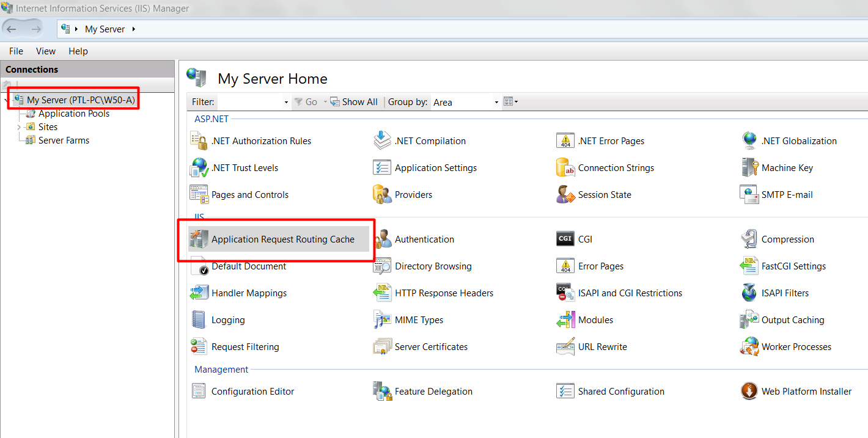Open Handler Mappings feature
The height and width of the screenshot is (438, 868).
[x=239, y=293]
